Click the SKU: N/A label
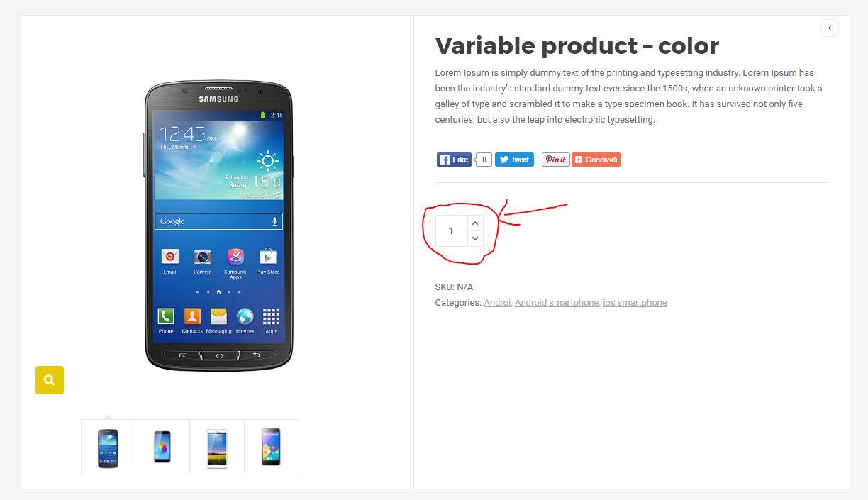The height and width of the screenshot is (500, 868). pyautogui.click(x=454, y=287)
